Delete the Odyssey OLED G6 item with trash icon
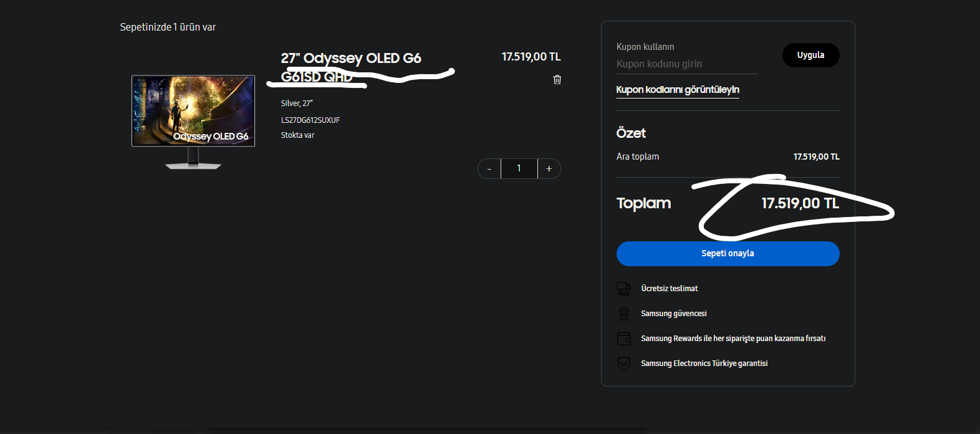 (557, 80)
